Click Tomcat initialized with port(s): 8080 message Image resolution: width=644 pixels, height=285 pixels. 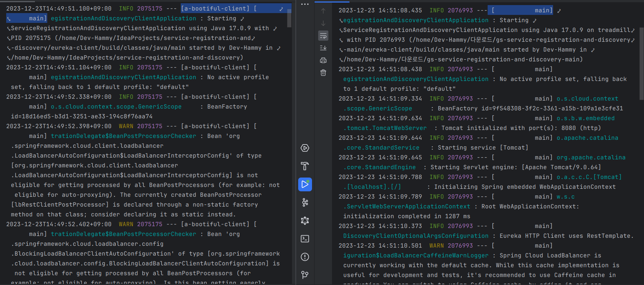[x=521, y=128]
